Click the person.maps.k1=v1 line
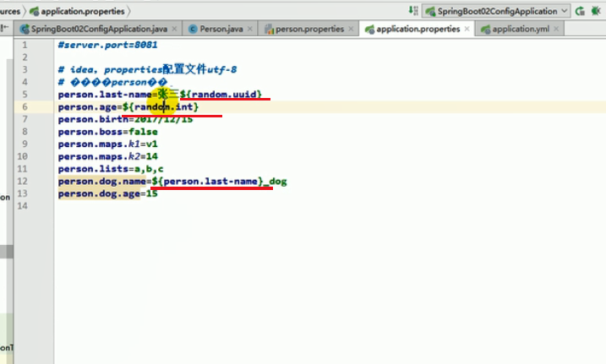The image size is (606, 364). click(108, 144)
